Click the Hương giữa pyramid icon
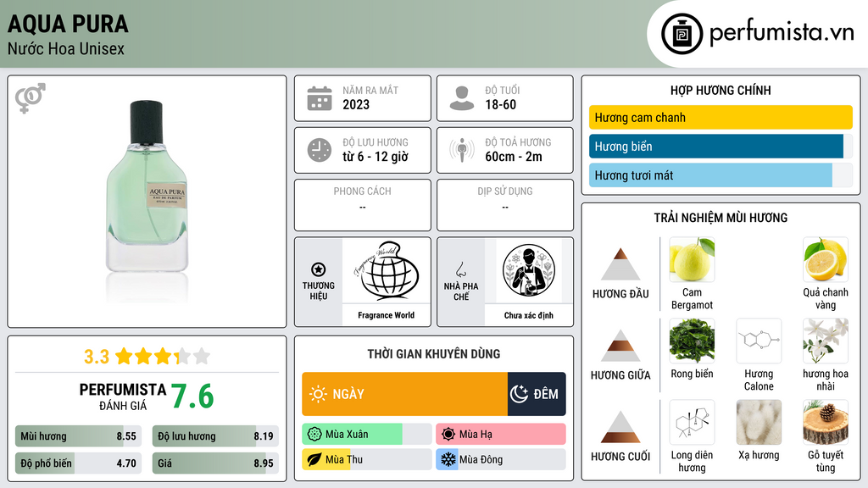 (620, 346)
